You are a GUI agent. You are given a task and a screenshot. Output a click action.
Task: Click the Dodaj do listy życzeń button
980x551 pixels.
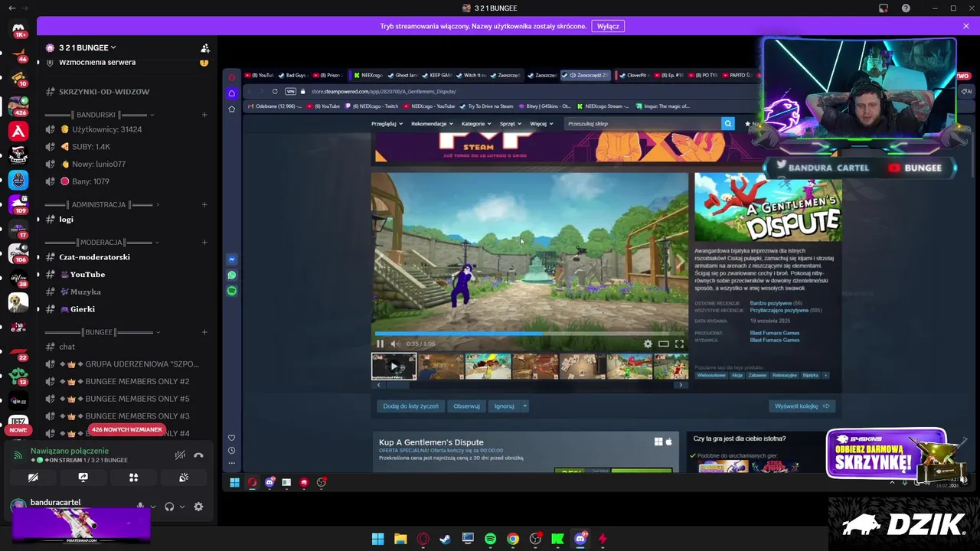(411, 406)
